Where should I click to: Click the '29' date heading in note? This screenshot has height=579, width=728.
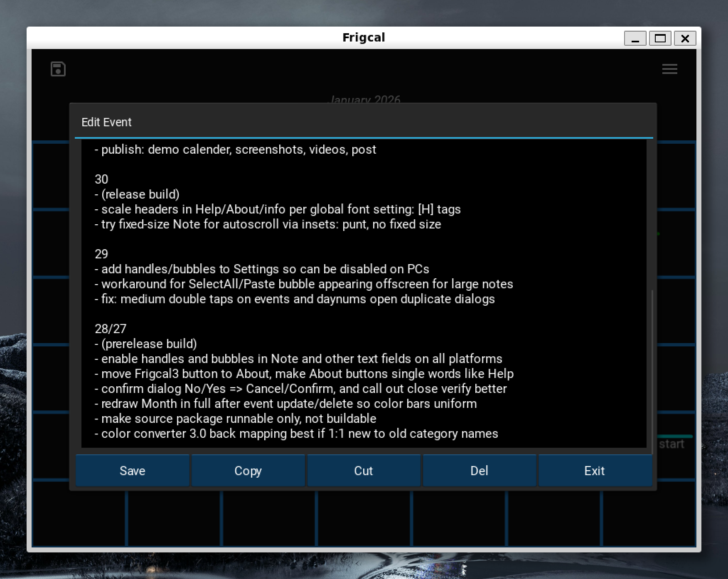tap(101, 254)
